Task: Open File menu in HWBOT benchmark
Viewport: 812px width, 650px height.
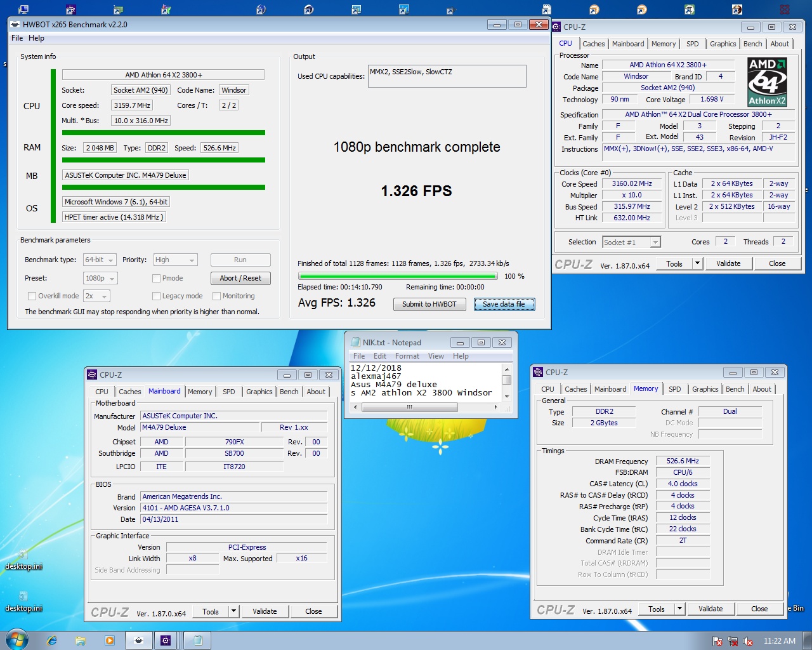Action: pos(17,38)
